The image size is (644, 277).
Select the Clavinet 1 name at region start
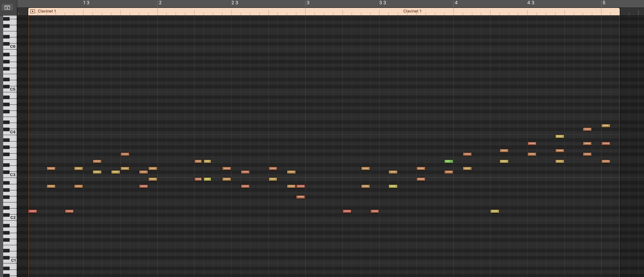pyautogui.click(x=47, y=11)
